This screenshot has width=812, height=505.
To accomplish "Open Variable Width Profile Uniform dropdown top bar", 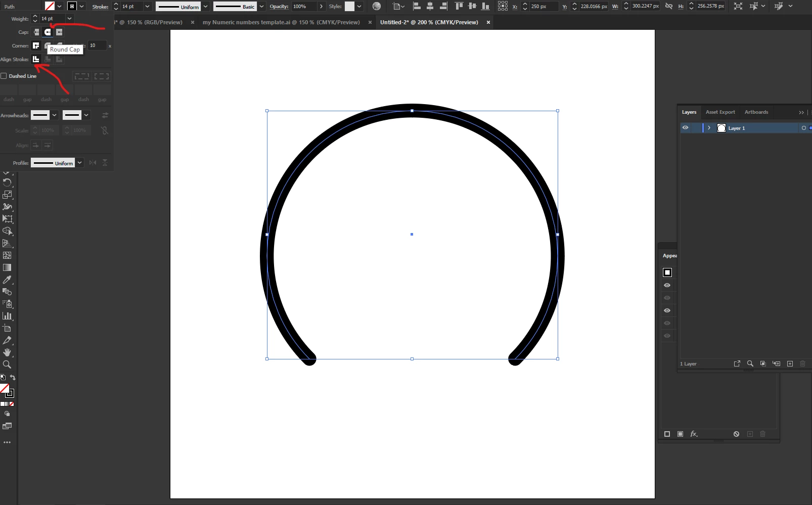I will click(205, 7).
